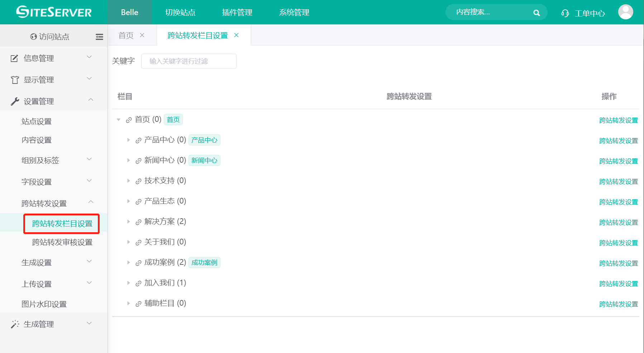Expand the 成功案例 tree node
This screenshot has width=644, height=353.
click(129, 262)
